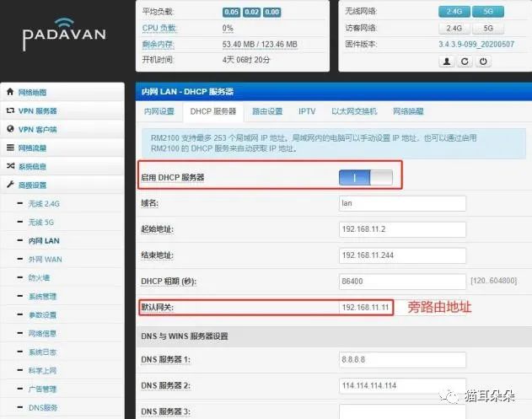Open the 路由设置 tab
The height and width of the screenshot is (419, 532).
click(267, 111)
